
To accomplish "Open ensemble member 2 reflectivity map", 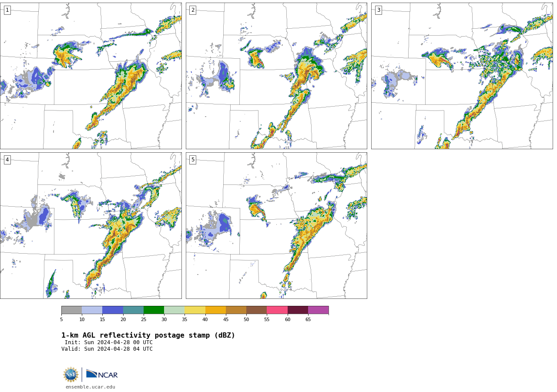I will click(276, 76).
